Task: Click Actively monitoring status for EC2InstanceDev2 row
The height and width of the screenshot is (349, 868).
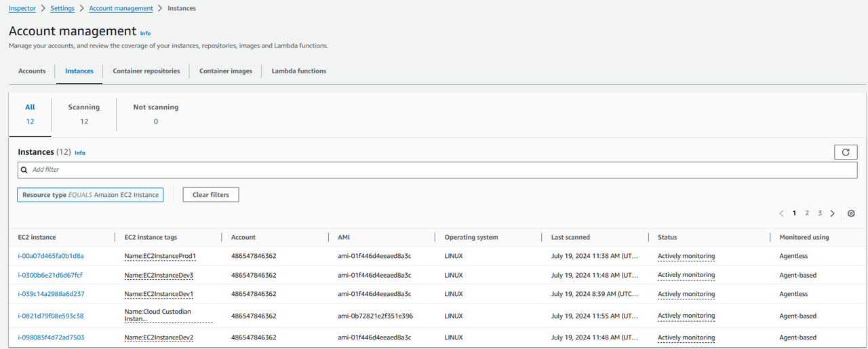Action: point(686,337)
